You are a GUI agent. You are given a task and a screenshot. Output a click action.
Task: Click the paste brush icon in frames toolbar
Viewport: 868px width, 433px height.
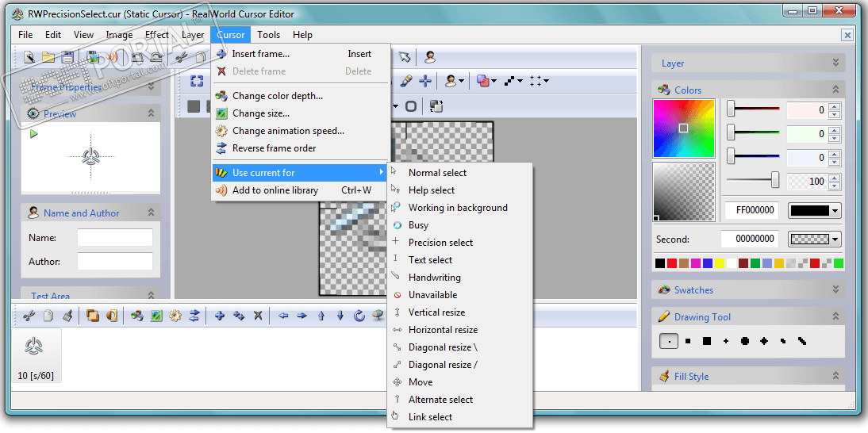pyautogui.click(x=67, y=316)
